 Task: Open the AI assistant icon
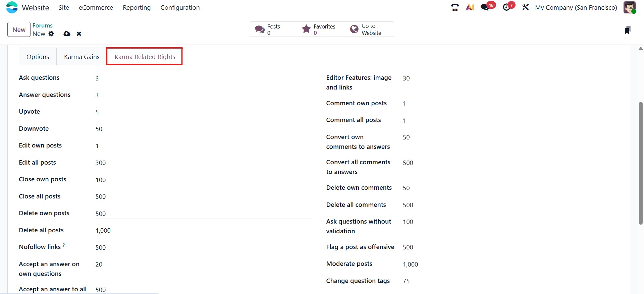tap(470, 7)
